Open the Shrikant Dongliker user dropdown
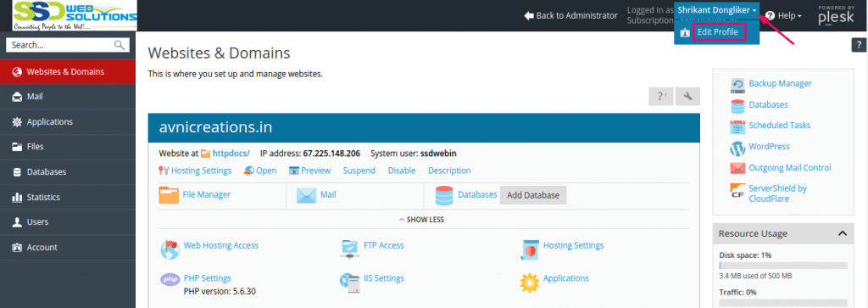This screenshot has height=308, width=868. coord(717,10)
